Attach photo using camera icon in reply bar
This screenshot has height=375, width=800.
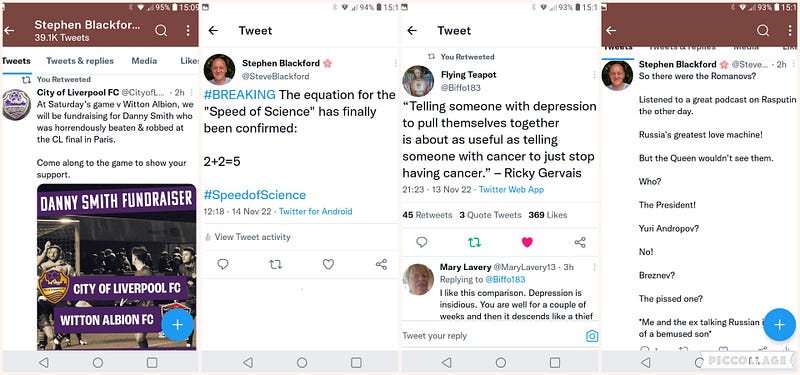click(x=592, y=336)
